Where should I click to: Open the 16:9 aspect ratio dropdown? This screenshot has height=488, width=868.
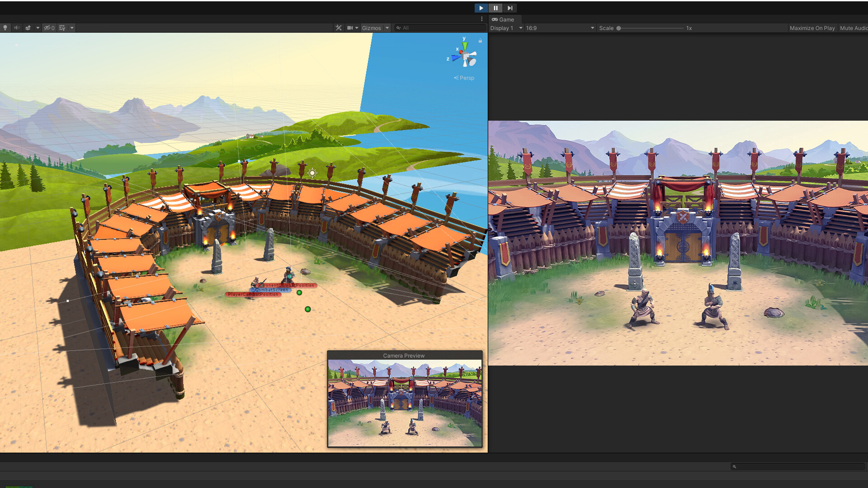coord(560,28)
